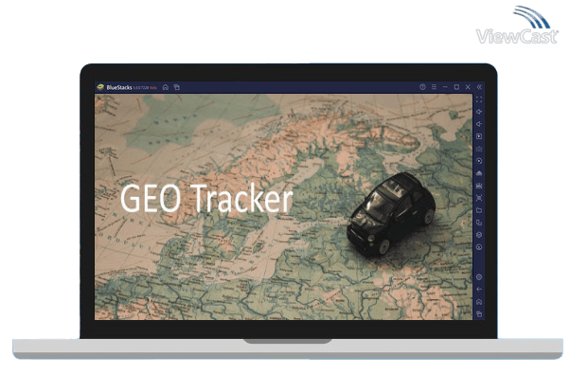Click the install APK icon in sidebar
570x392 pixels.
click(x=479, y=186)
